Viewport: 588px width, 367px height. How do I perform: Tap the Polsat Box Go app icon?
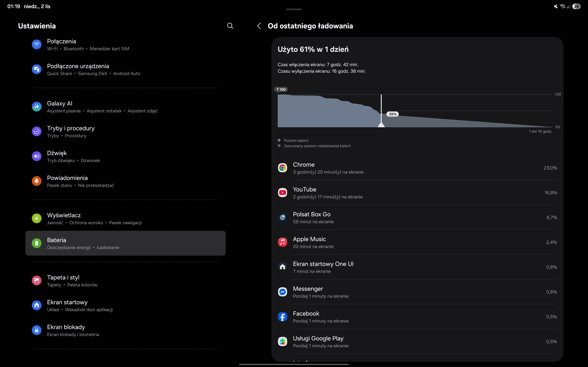(282, 217)
